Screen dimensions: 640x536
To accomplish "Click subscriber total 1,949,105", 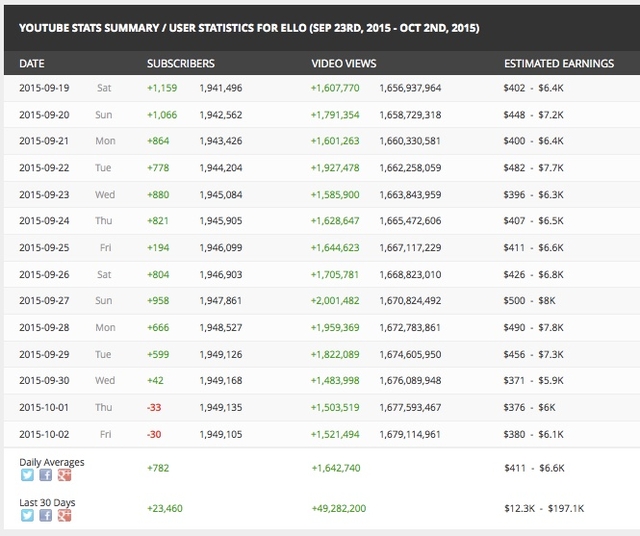I will 221,434.
